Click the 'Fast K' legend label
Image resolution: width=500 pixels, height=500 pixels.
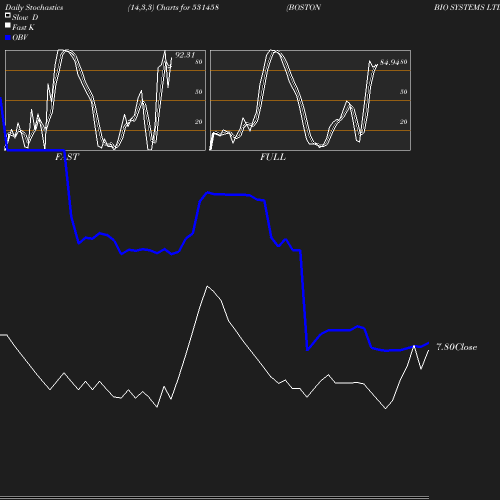[x=23, y=27]
